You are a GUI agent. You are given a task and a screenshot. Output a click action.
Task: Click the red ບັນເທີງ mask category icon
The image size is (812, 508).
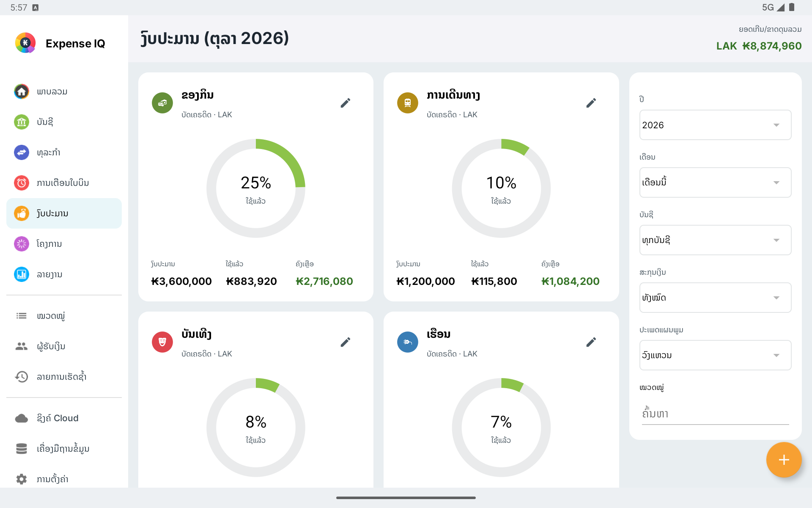(162, 342)
